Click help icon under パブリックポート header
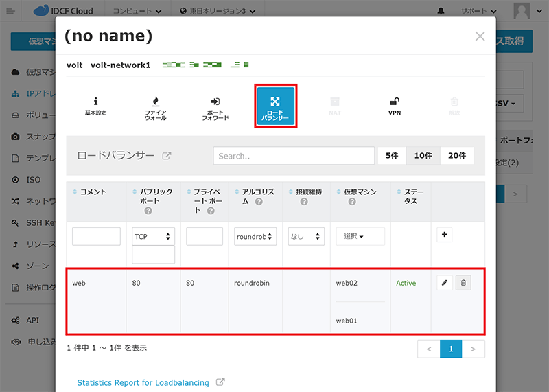 148,211
